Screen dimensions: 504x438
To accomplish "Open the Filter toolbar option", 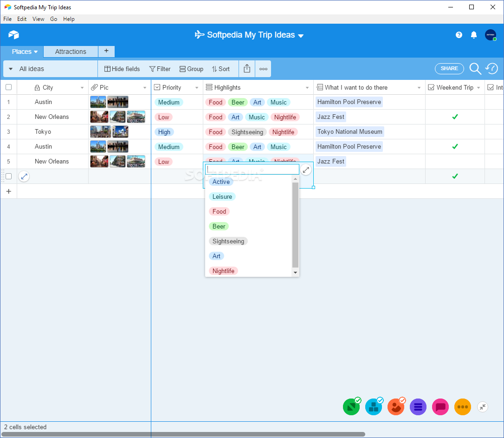I will coord(160,69).
